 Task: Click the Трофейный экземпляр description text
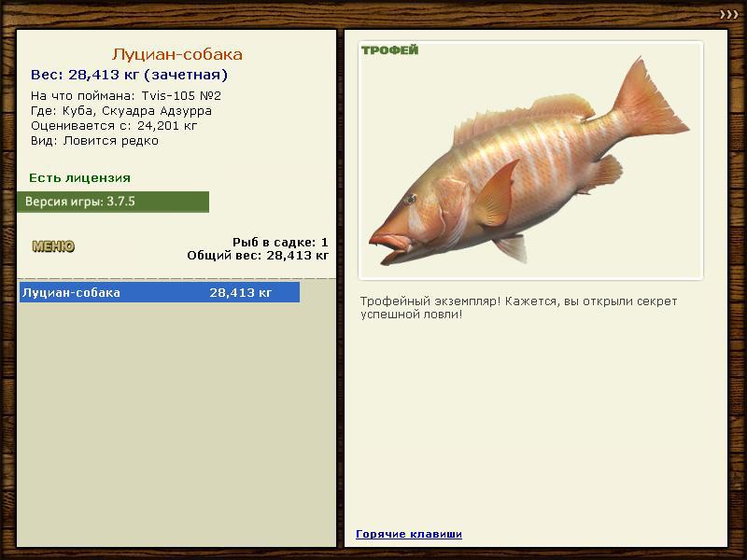tap(518, 308)
